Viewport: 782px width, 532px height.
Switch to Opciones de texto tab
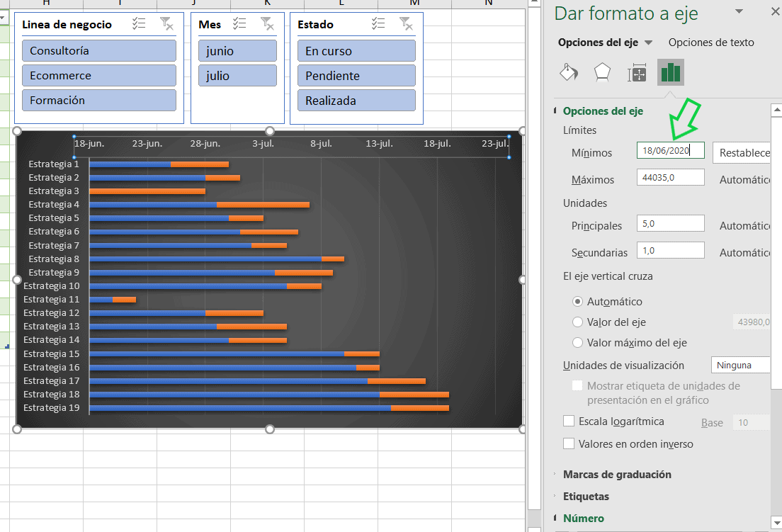tap(711, 43)
